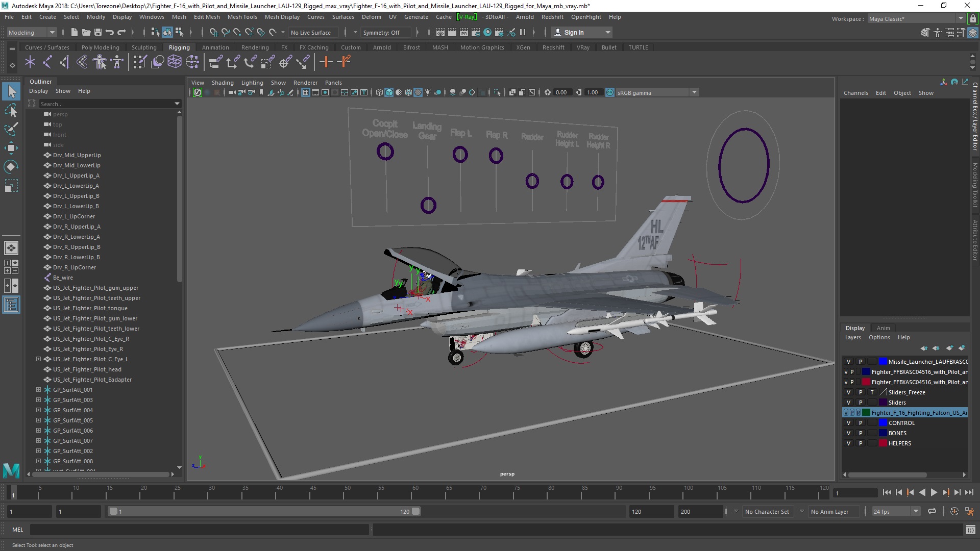Open the viewport Shading menu
The width and height of the screenshot is (980, 551).
223,83
